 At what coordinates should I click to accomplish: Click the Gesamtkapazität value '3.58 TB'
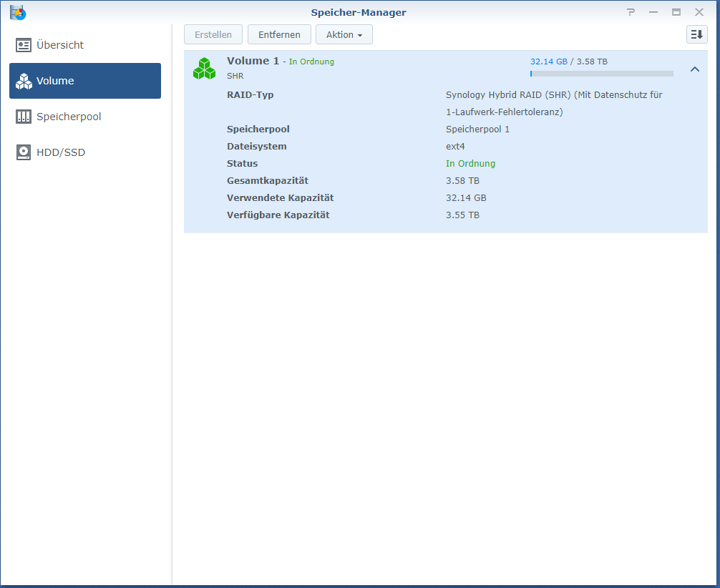(462, 181)
